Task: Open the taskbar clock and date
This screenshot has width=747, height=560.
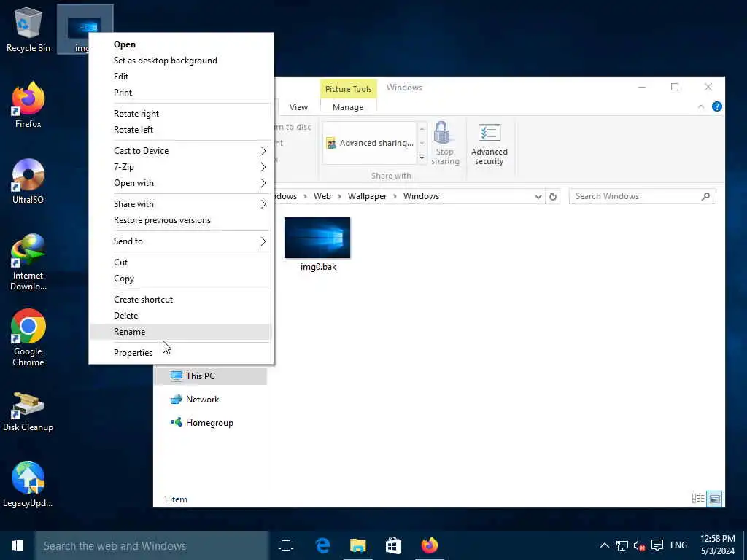Action: 718,545
